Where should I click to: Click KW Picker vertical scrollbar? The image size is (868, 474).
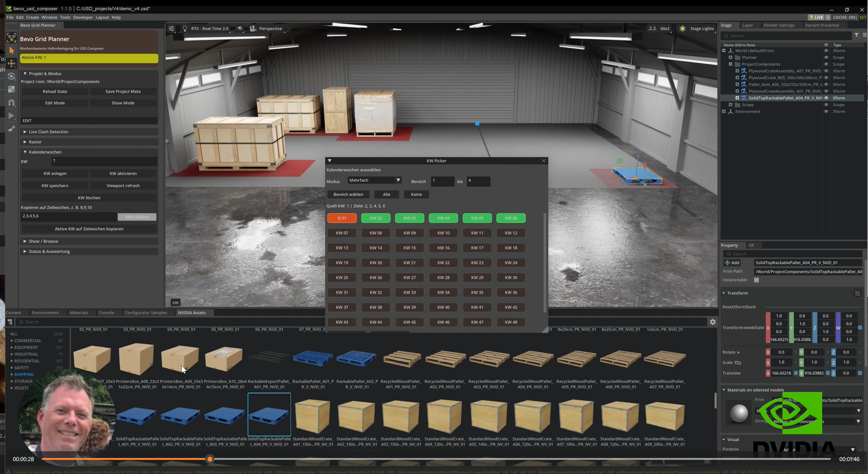[545, 263]
